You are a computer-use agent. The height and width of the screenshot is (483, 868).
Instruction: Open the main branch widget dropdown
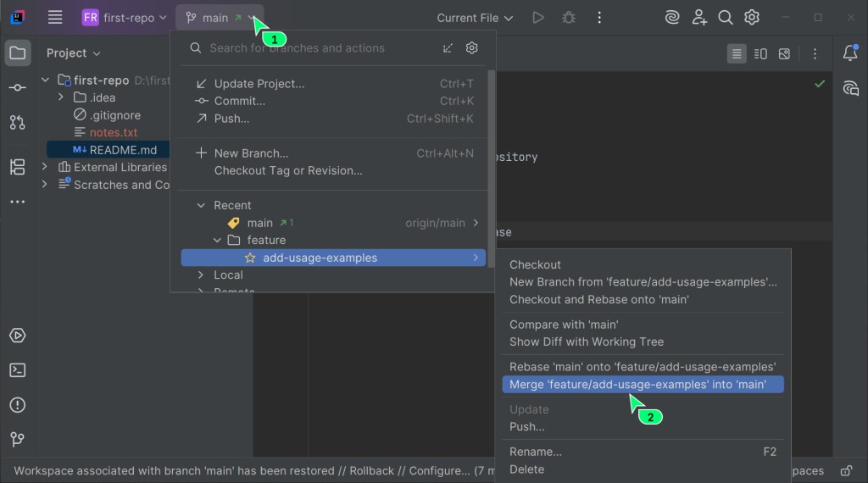pyautogui.click(x=220, y=18)
